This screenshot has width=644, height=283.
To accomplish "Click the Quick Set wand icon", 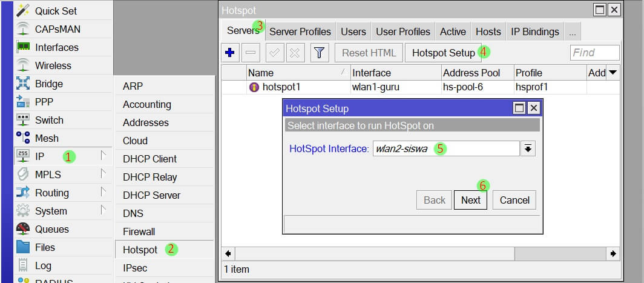I will point(23,11).
